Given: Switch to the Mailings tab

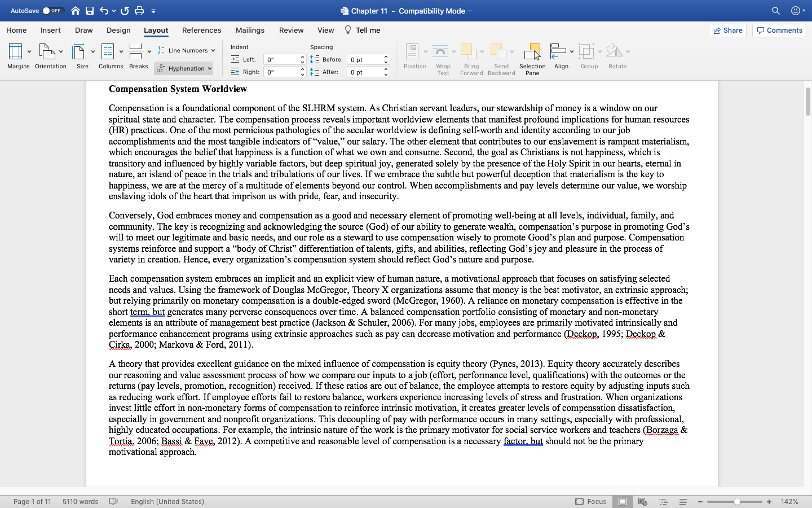Looking at the screenshot, I should (x=250, y=30).
